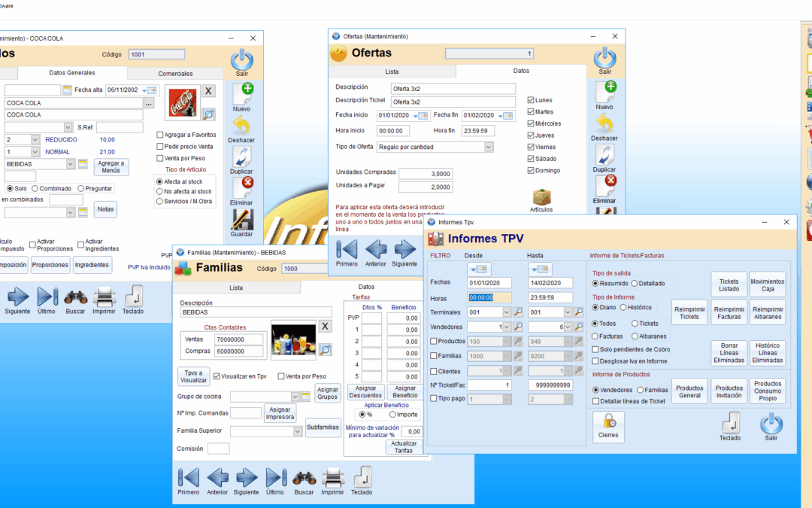The width and height of the screenshot is (812, 508).
Task: Enable Venta por Peso in Familias
Action: [282, 376]
